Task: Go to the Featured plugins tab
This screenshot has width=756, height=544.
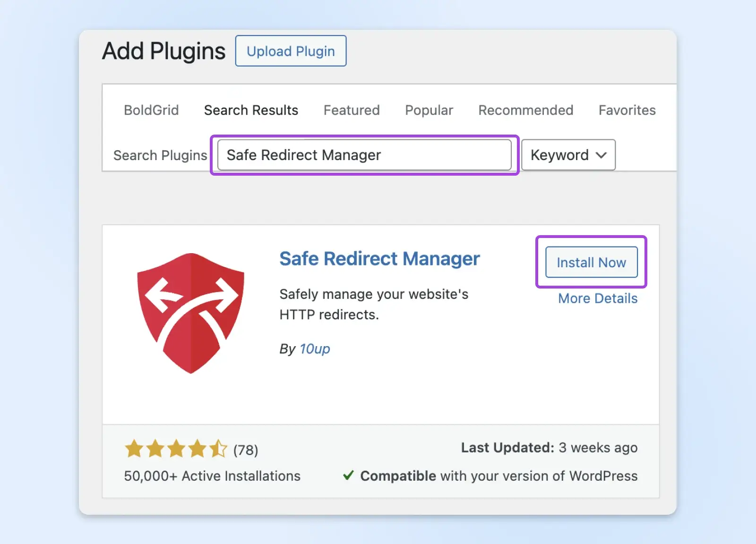Action: point(352,110)
